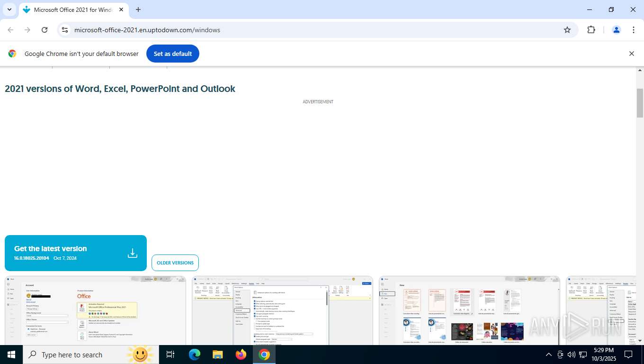Click the download arrow icon
The height and width of the screenshot is (364, 644).
(x=133, y=253)
